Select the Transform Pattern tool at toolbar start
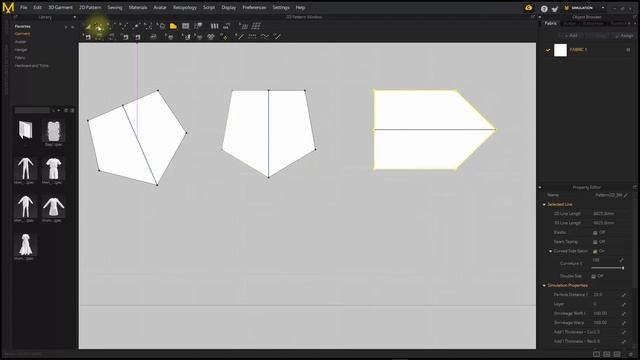This screenshot has height=360, width=640. pos(88,27)
